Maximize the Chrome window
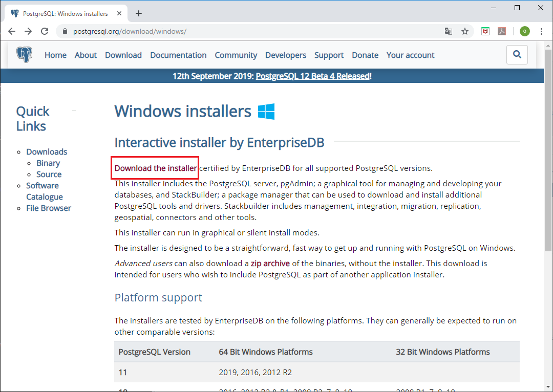Image resolution: width=553 pixels, height=392 pixels. click(517, 8)
